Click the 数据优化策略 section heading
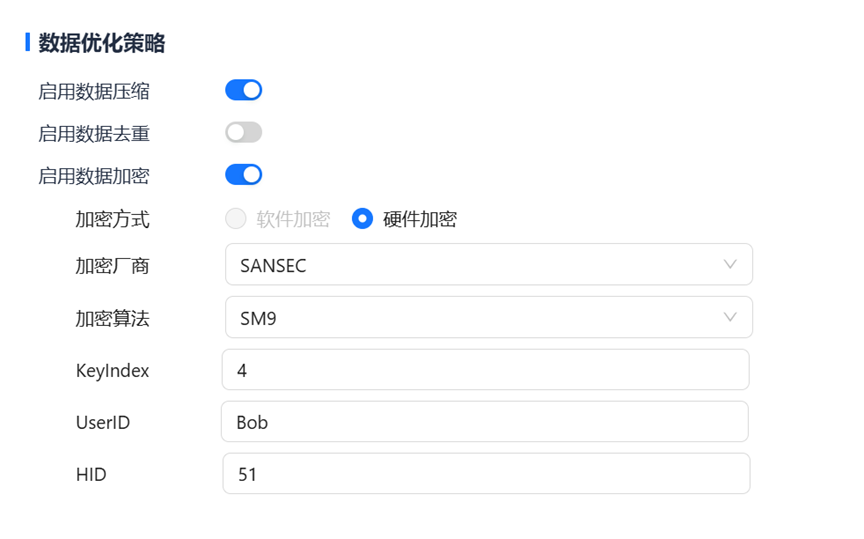The width and height of the screenshot is (864, 539). (102, 43)
